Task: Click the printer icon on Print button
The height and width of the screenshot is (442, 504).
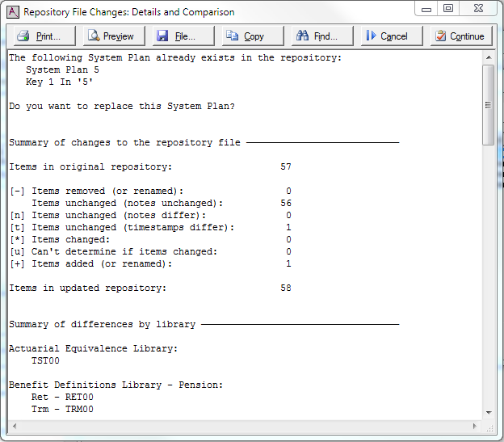Action: pos(23,36)
